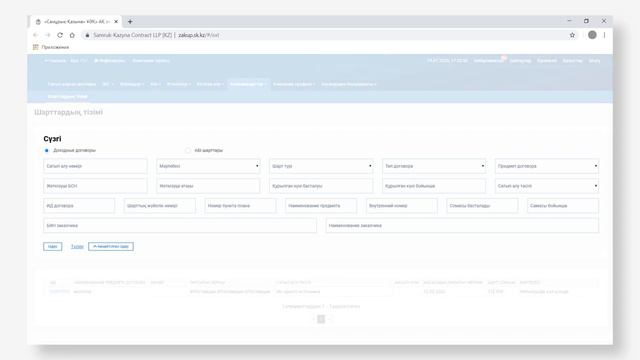This screenshot has height=360, width=640.
Task: Click the Наименование предмета input field
Action: click(x=321, y=206)
